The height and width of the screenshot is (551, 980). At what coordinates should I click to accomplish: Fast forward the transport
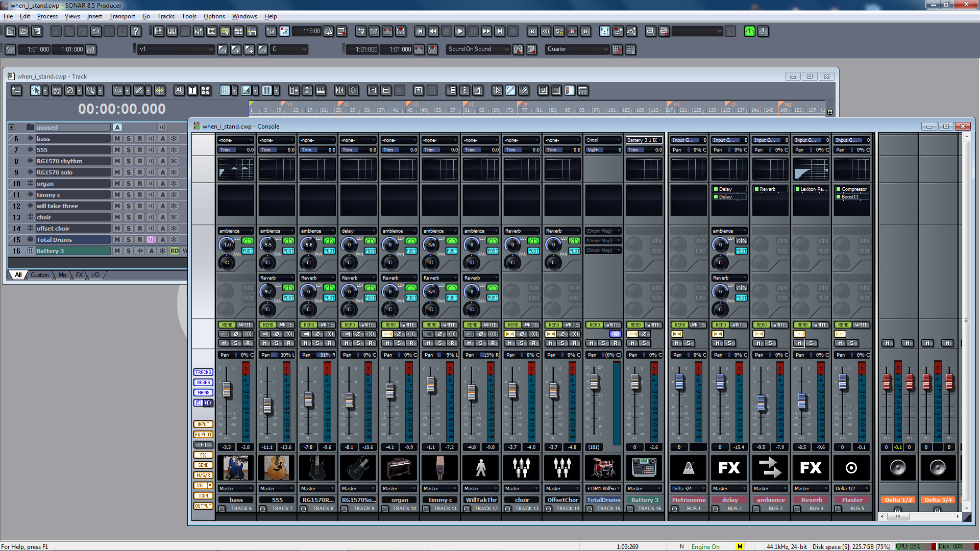tap(486, 31)
